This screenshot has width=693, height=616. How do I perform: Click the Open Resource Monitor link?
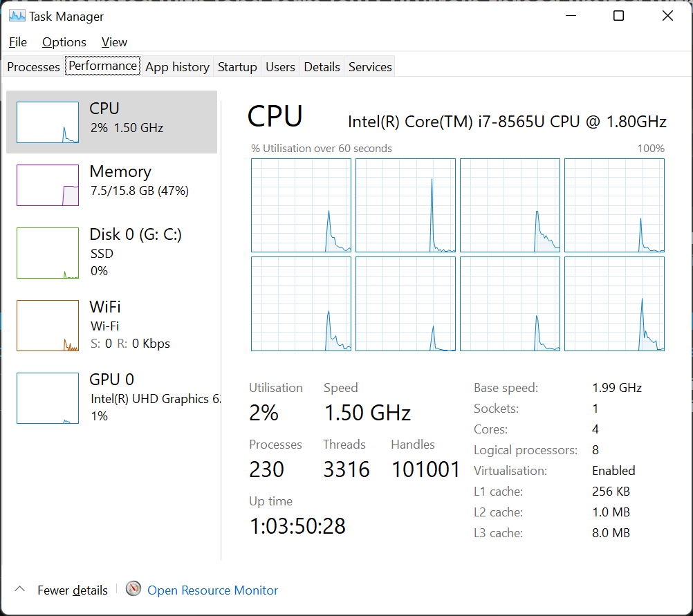click(x=213, y=590)
